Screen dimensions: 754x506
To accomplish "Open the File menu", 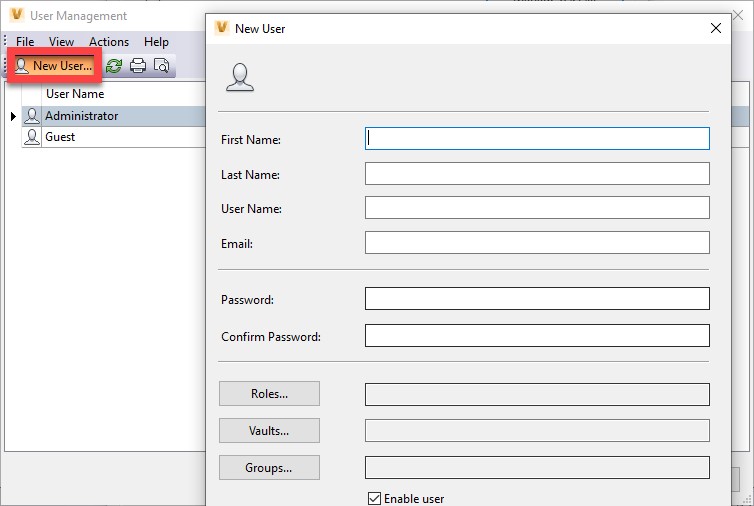I will point(25,42).
